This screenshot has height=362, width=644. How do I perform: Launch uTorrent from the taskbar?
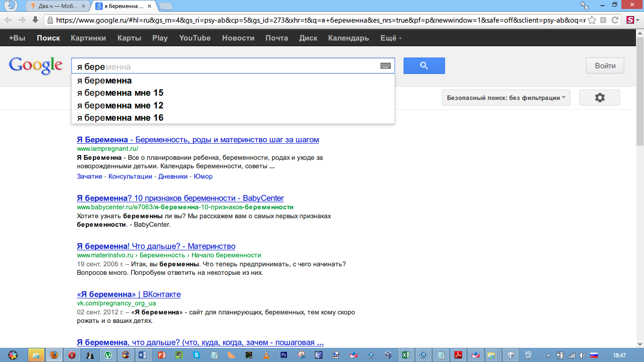pos(107,355)
